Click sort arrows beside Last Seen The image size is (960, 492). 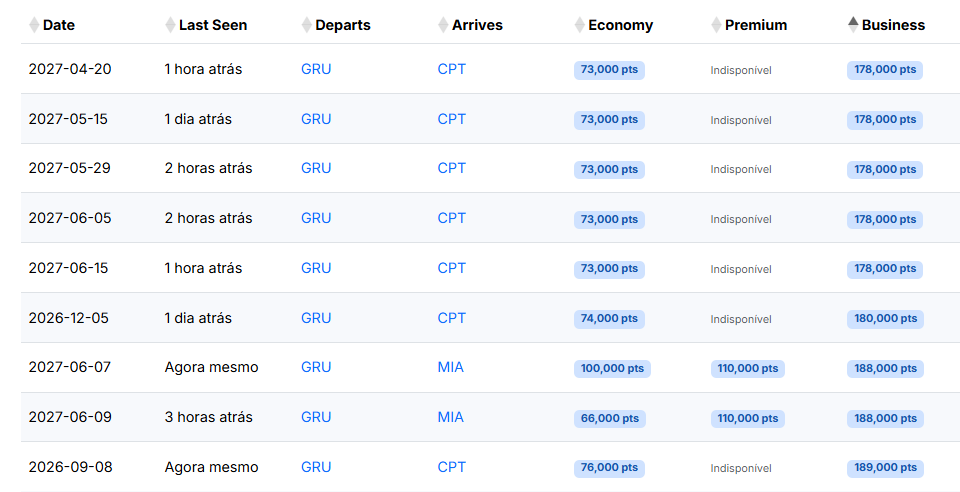pyautogui.click(x=170, y=25)
